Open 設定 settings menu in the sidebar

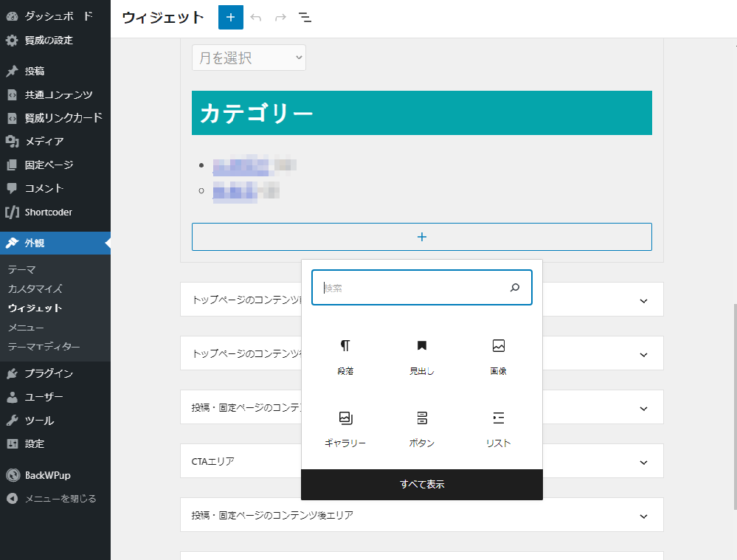tap(55, 443)
